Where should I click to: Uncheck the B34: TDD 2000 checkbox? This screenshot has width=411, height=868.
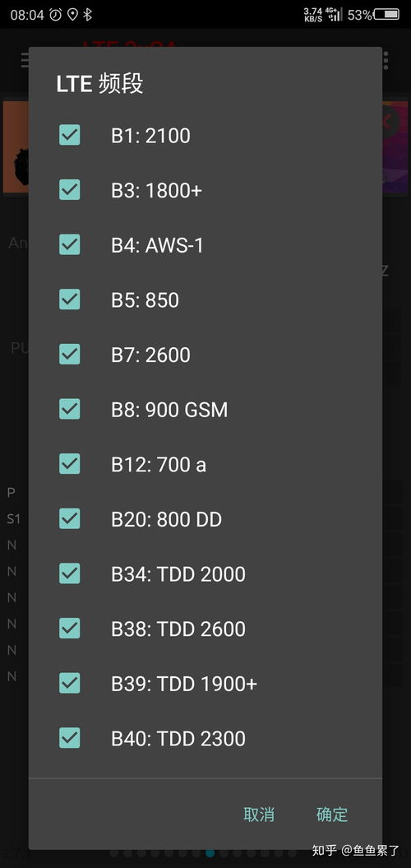click(70, 573)
